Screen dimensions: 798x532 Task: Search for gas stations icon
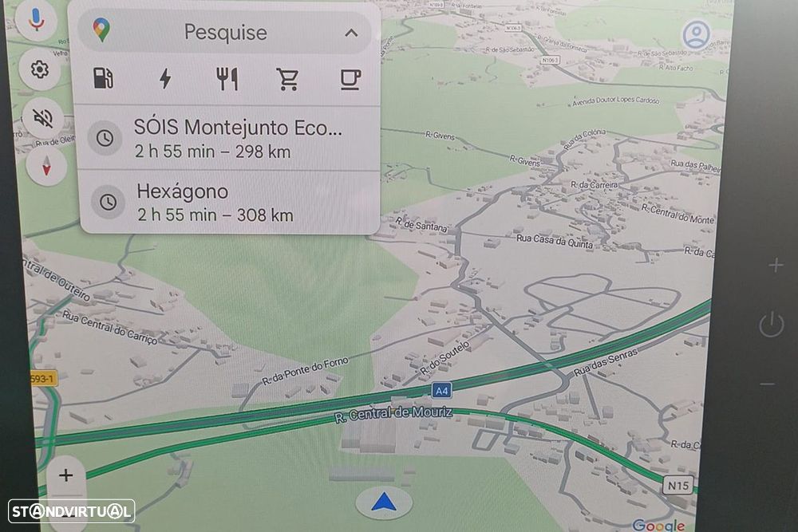[103, 79]
